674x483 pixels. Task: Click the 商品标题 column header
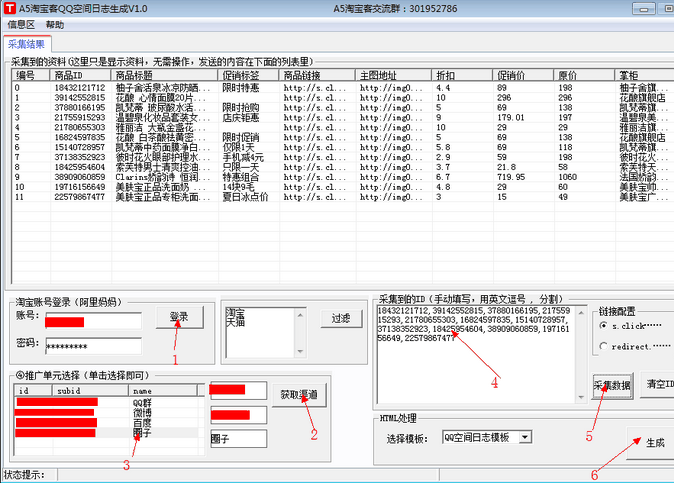tap(165, 75)
